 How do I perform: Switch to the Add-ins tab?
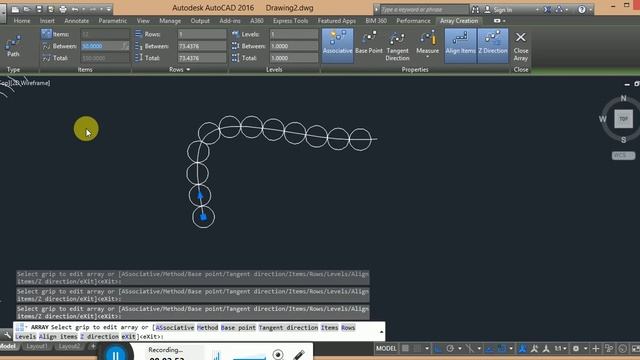point(230,21)
